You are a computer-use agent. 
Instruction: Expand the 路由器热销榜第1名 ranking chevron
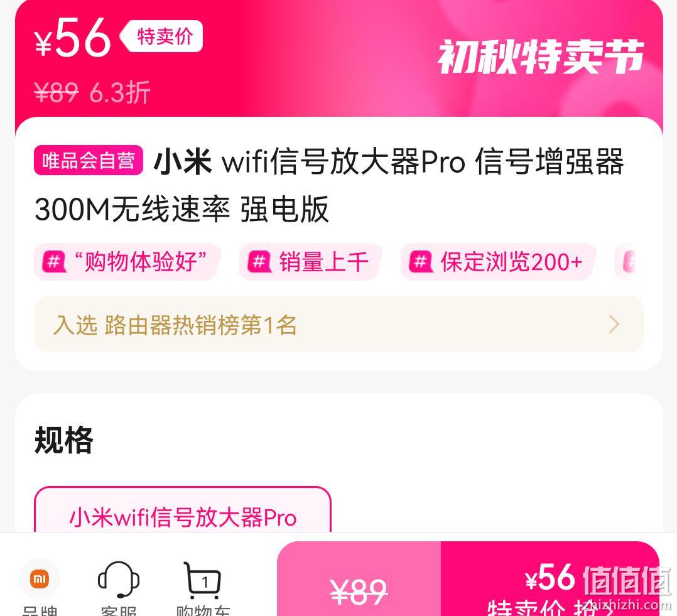(614, 324)
